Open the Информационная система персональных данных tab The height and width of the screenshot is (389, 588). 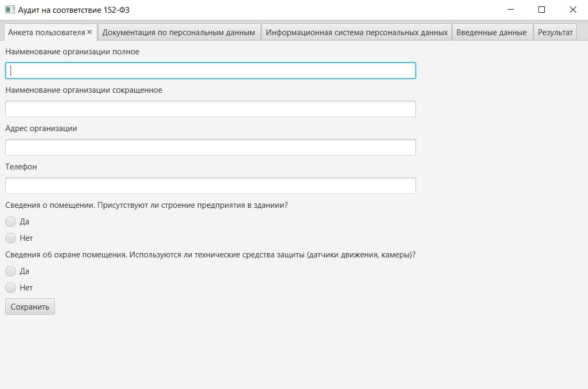click(x=356, y=33)
